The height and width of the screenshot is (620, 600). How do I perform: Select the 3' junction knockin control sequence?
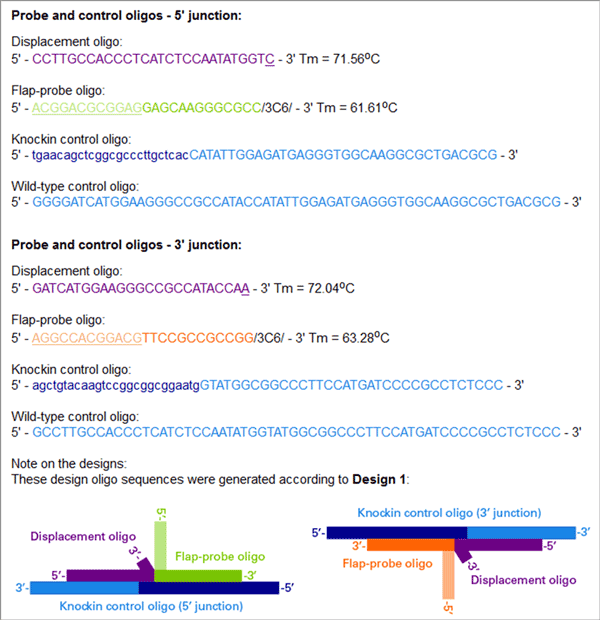click(267, 385)
